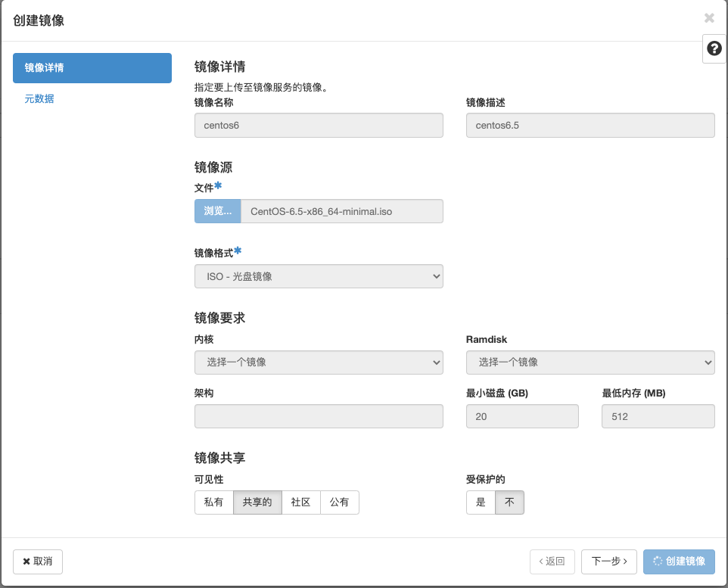Expand the Ramdisk image dropdown
Screen dimensions: 728x588
tap(590, 362)
